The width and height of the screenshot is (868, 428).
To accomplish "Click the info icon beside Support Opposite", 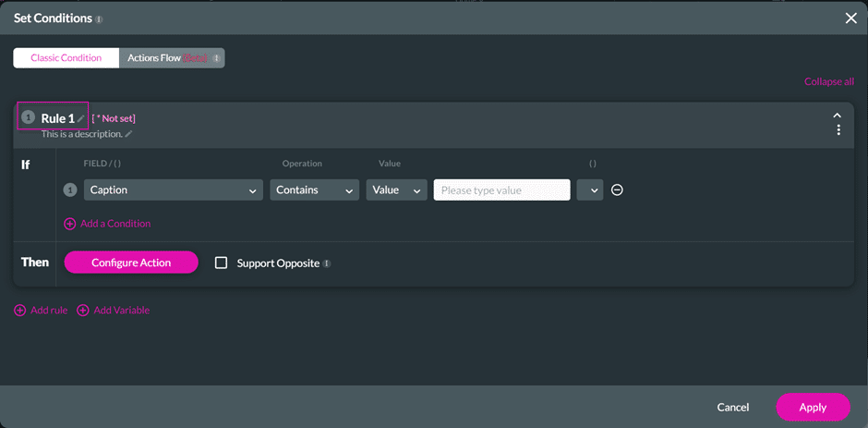I will pos(327,263).
